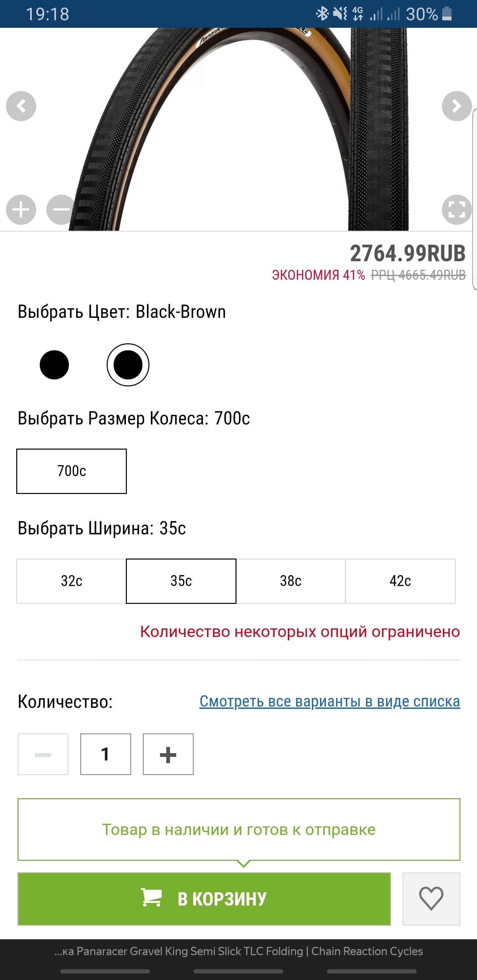Image resolution: width=477 pixels, height=980 pixels.
Task: Select 32c width option
Action: tap(72, 581)
